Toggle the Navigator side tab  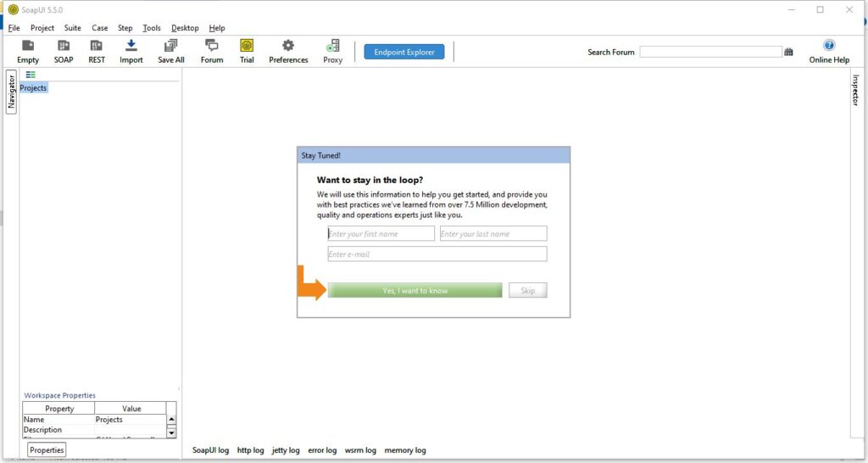coord(11,92)
